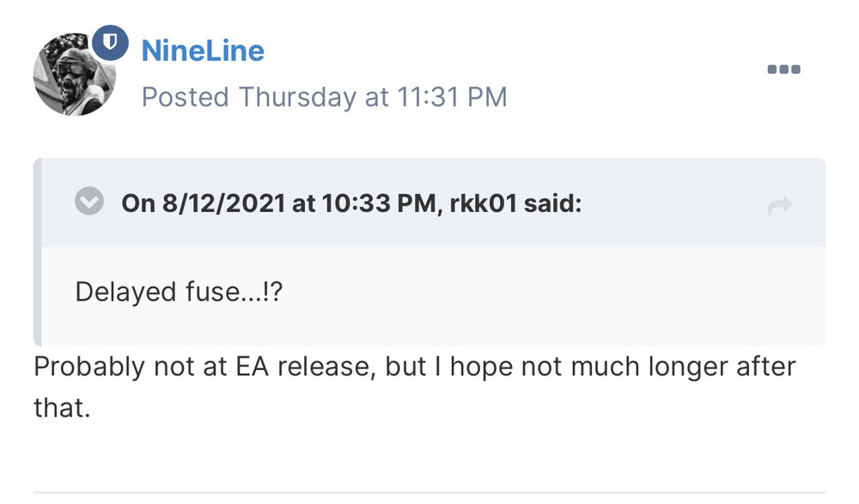Click the moderator shield badge icon
Image resolution: width=859 pixels, height=504 pixels.
[110, 42]
